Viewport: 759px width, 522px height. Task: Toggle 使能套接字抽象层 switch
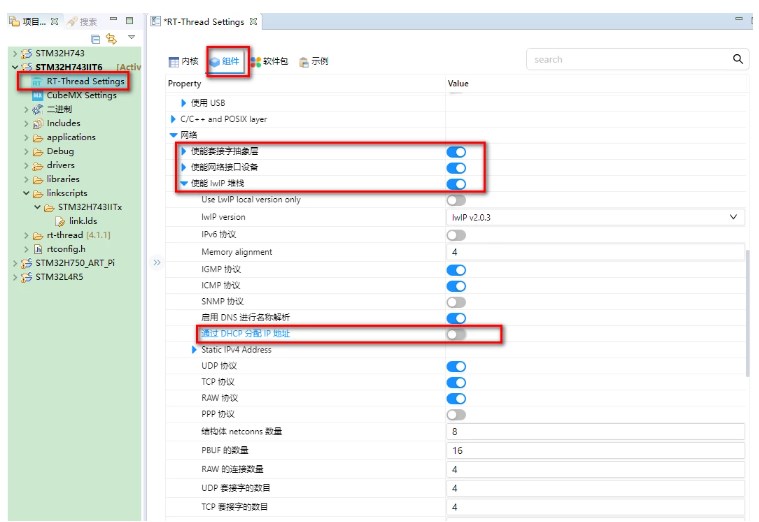(456, 152)
